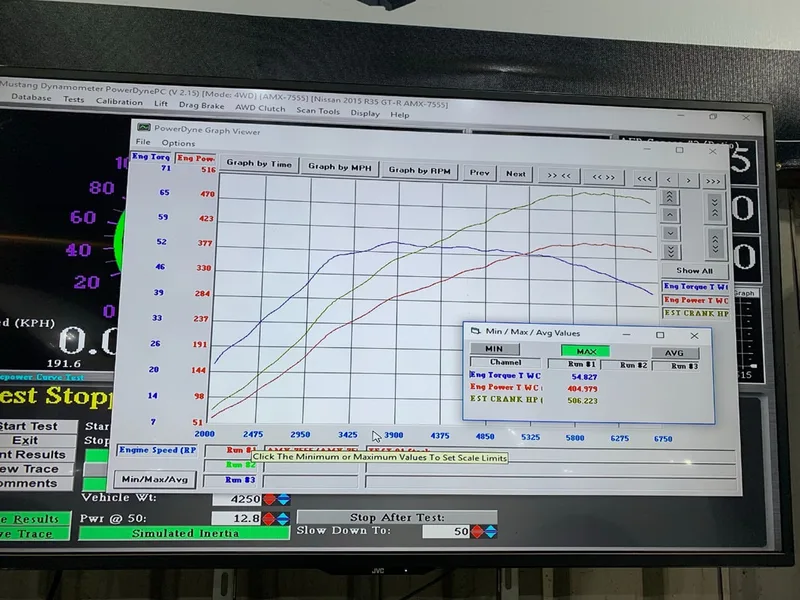800x600 pixels.
Task: Select the Eng Pow axis header
Action: pyautogui.click(x=196, y=158)
